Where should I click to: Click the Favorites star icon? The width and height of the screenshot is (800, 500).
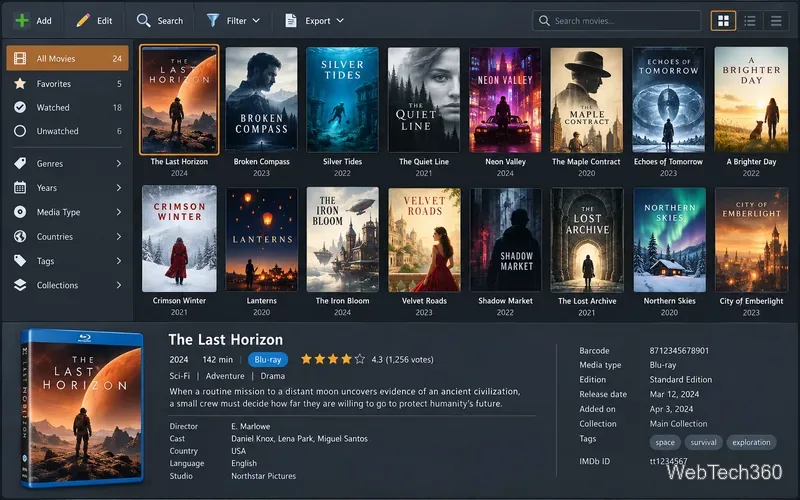[20, 83]
